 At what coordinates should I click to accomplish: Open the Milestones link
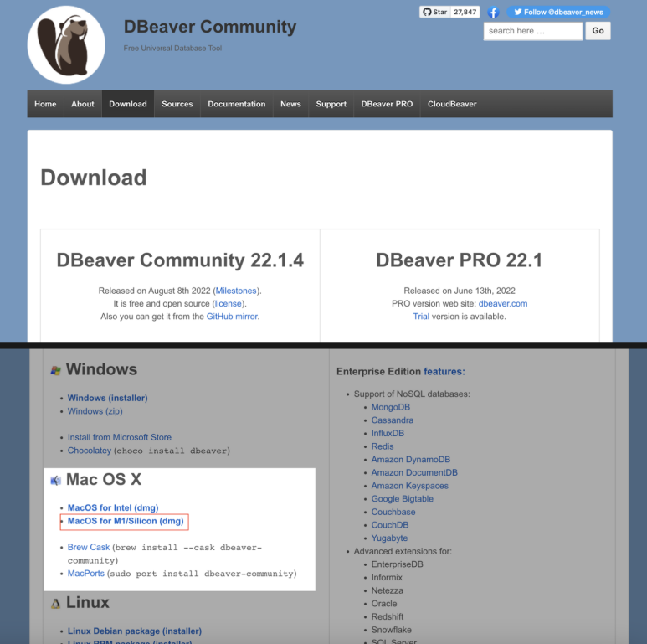(x=236, y=291)
